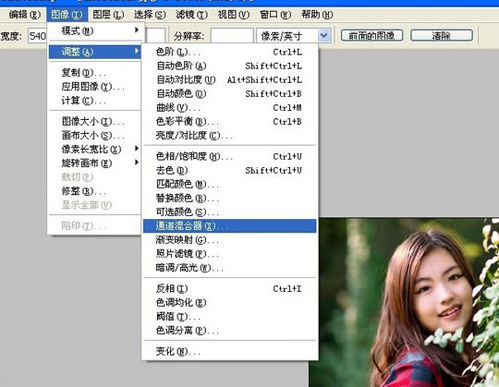Select 色相/饱和度 option
This screenshot has width=499, height=387.
coord(229,156)
